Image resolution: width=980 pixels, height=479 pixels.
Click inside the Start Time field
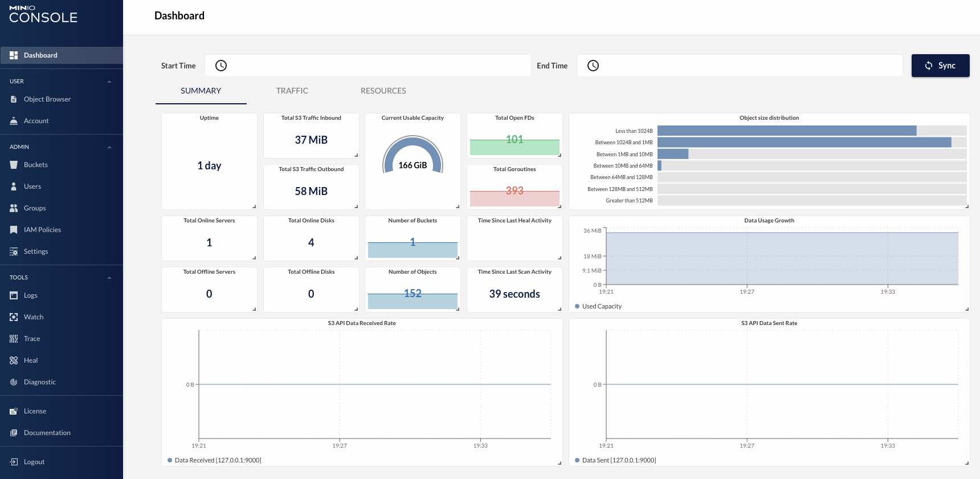pyautogui.click(x=368, y=66)
